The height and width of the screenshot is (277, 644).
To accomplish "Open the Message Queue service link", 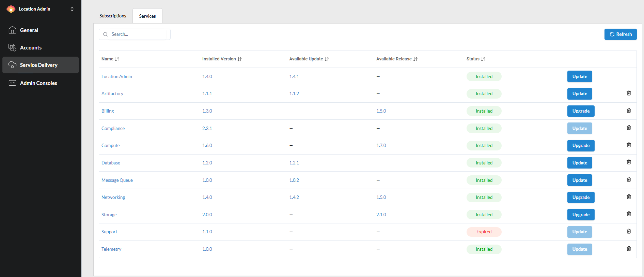I will pyautogui.click(x=117, y=180).
